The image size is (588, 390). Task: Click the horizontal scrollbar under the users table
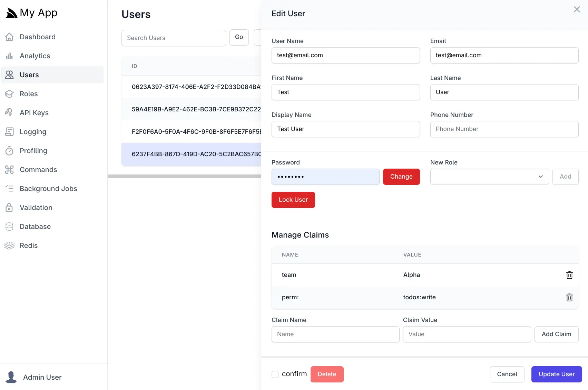(184, 176)
